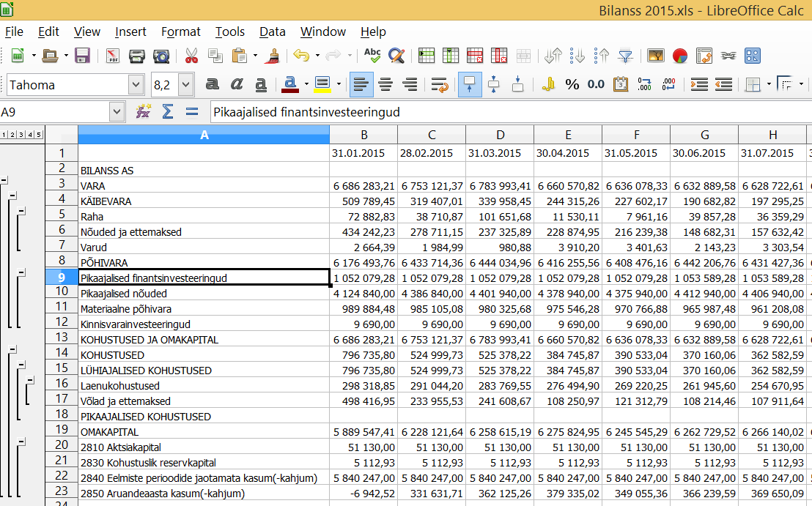The width and height of the screenshot is (812, 506).
Task: Select column D header
Action: pyautogui.click(x=500, y=135)
